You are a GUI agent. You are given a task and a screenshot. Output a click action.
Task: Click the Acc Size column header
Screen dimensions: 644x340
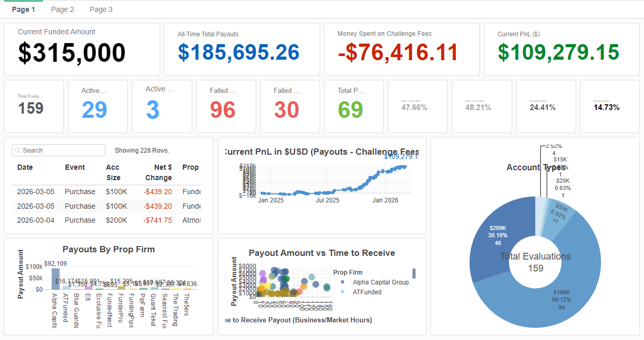pyautogui.click(x=113, y=172)
